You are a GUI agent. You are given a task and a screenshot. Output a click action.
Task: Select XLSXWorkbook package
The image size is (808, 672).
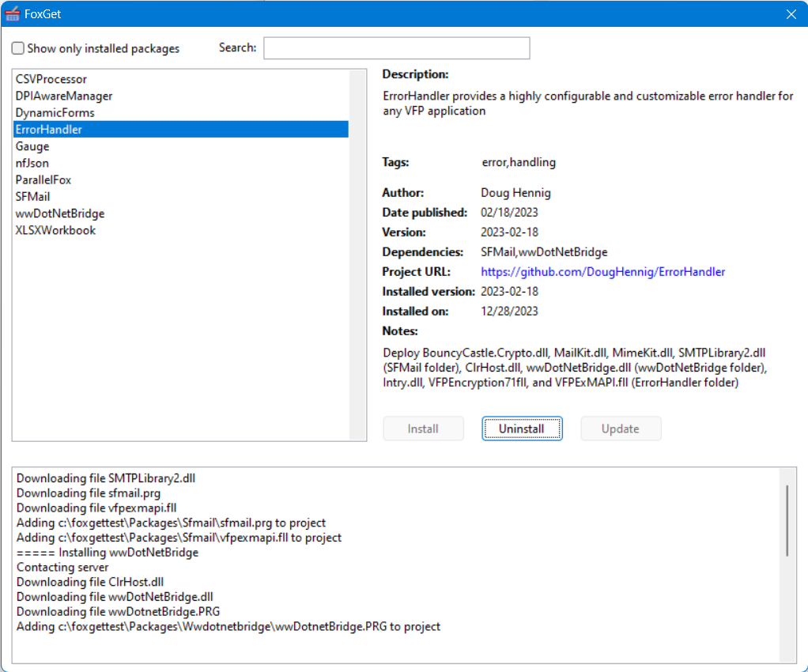(180, 230)
